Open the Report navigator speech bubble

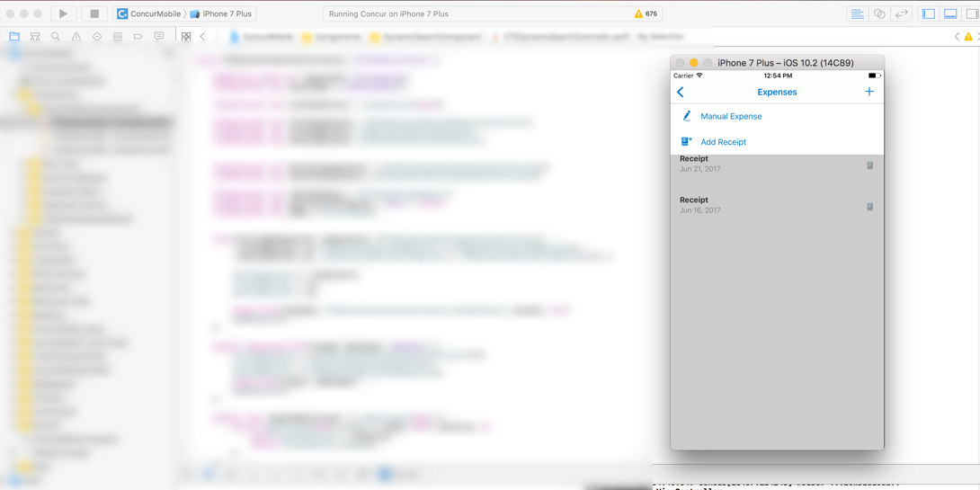tap(159, 36)
